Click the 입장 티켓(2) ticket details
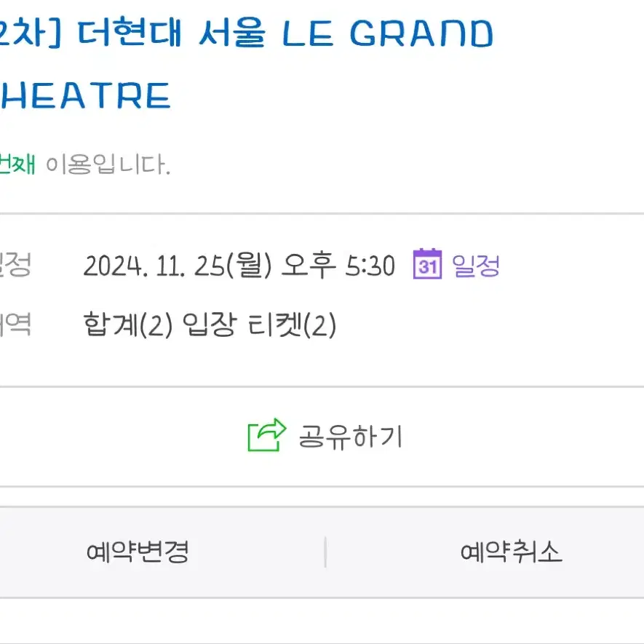The width and height of the screenshot is (644, 644). 259,325
